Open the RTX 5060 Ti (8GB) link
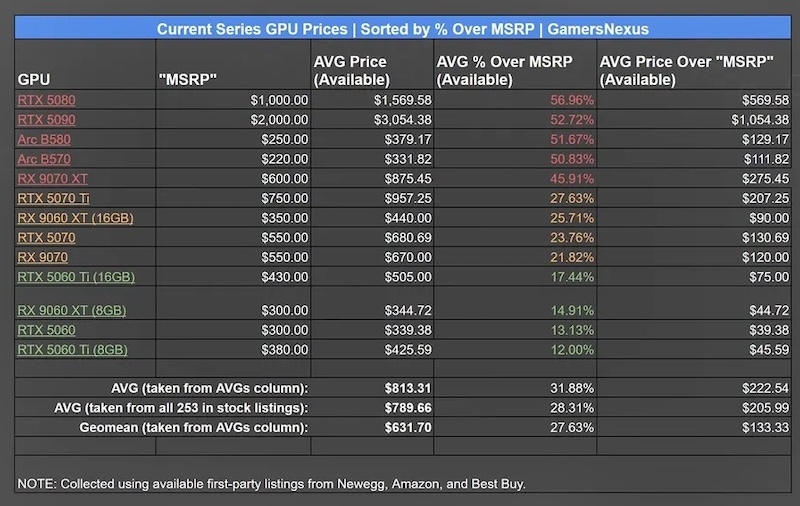This screenshot has height=506, width=800. [x=72, y=350]
